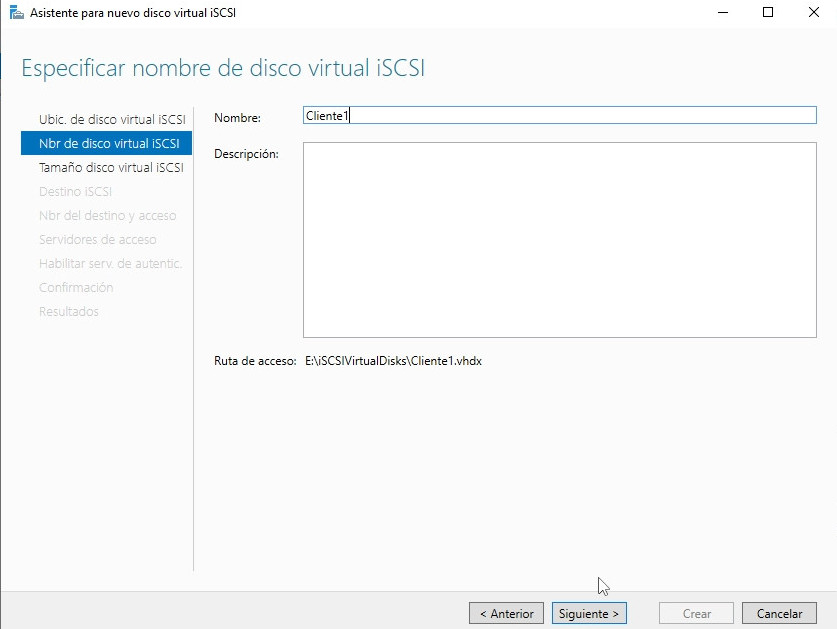
Task: Close the wizard with the X button
Action: (813, 13)
